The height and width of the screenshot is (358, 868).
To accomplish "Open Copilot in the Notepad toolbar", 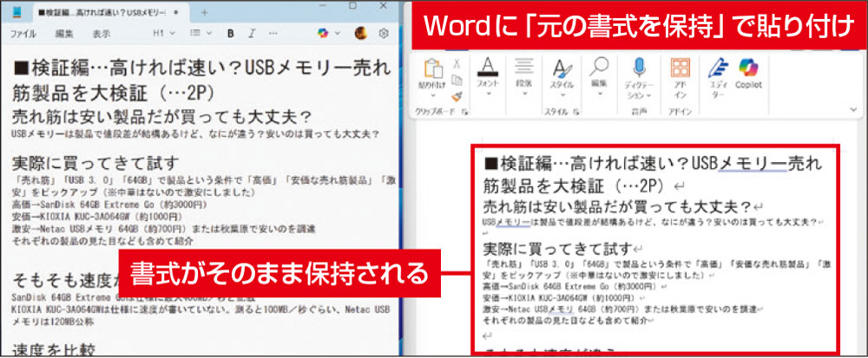I will pyautogui.click(x=323, y=33).
